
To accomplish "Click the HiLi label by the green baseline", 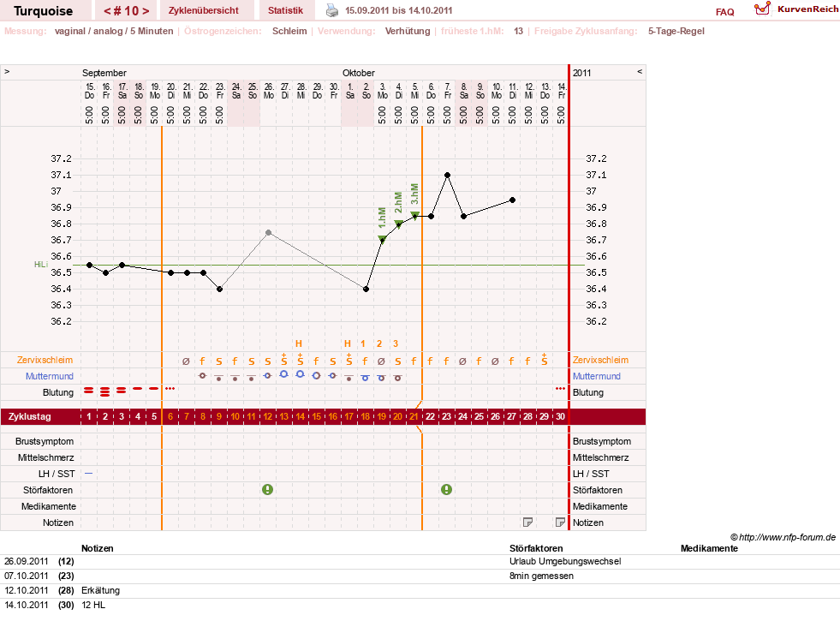I will point(41,264).
